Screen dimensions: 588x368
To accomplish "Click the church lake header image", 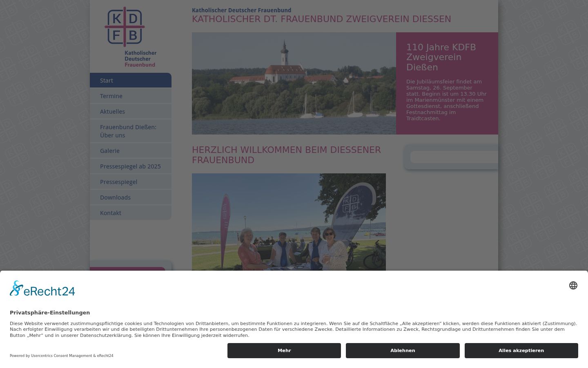I will [294, 83].
